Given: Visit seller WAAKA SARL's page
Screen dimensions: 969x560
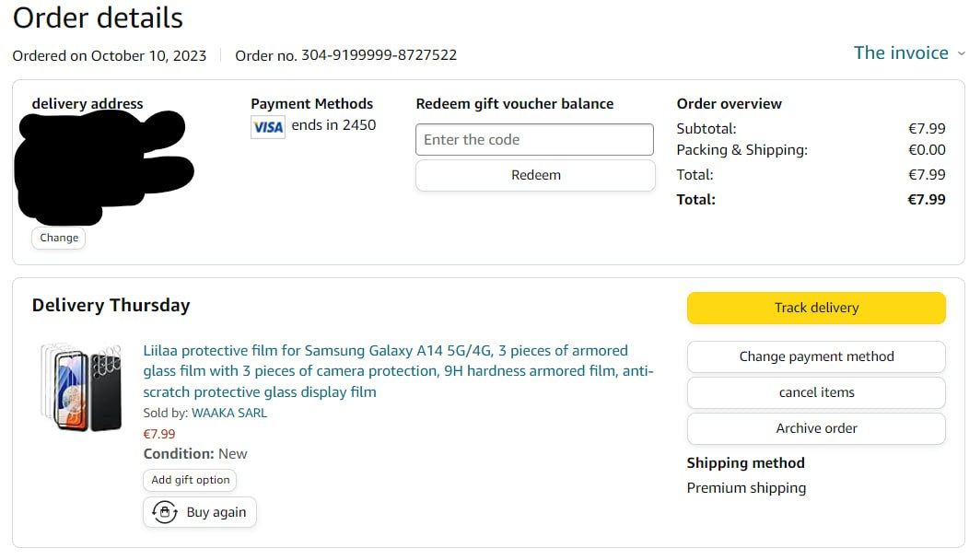Looking at the screenshot, I should click(229, 413).
